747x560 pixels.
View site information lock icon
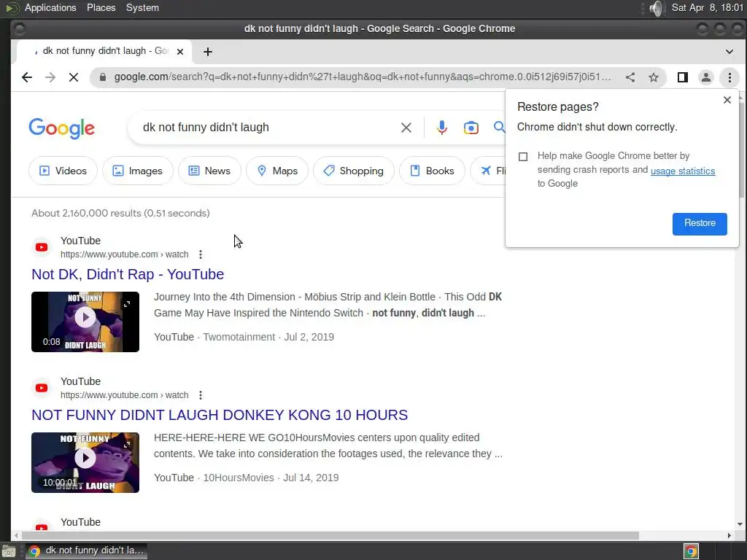click(102, 77)
